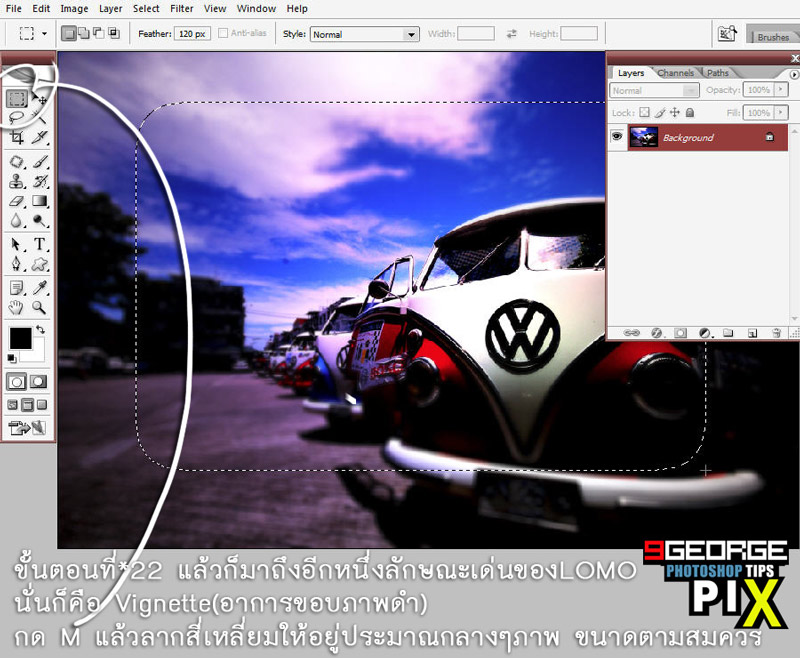Add a layer style via fx icon

pyautogui.click(x=657, y=333)
